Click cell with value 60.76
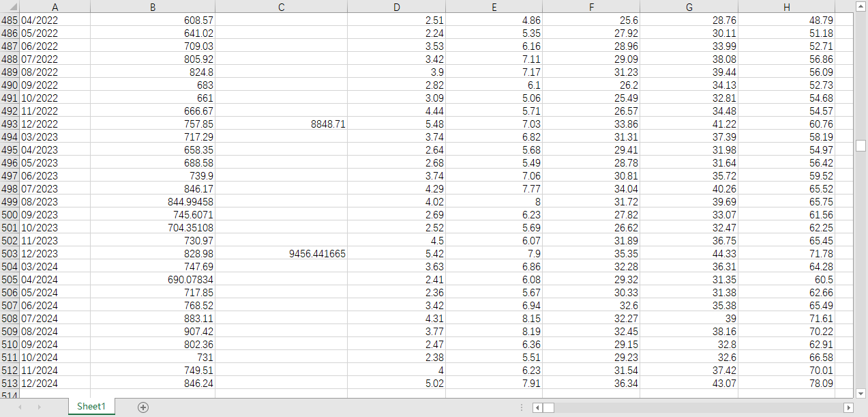The image size is (868, 417). (786, 124)
